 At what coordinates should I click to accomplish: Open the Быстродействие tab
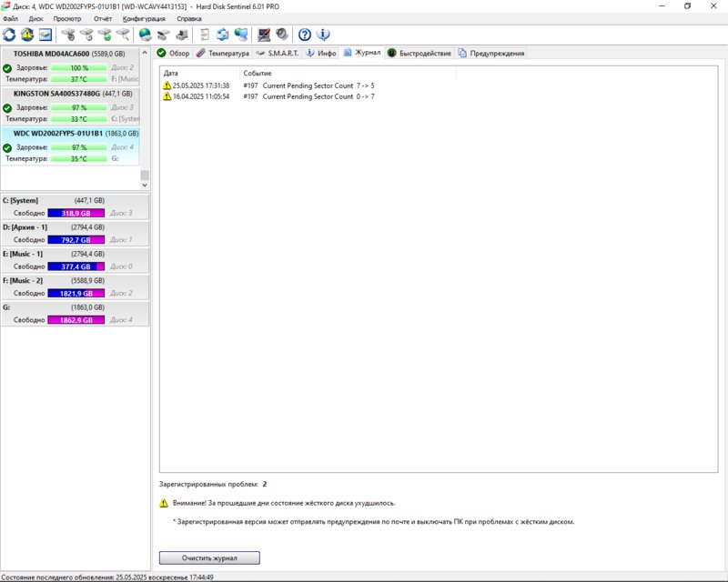(423, 54)
